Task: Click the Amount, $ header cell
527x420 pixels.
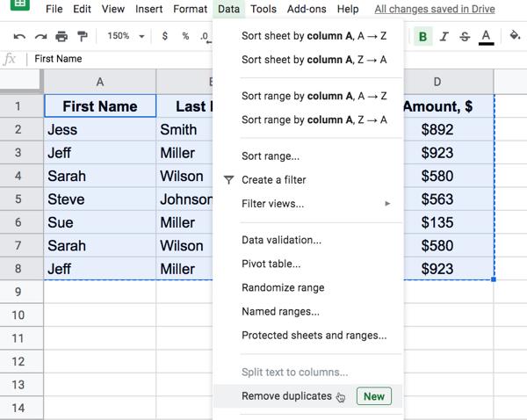Action: pyautogui.click(x=448, y=106)
